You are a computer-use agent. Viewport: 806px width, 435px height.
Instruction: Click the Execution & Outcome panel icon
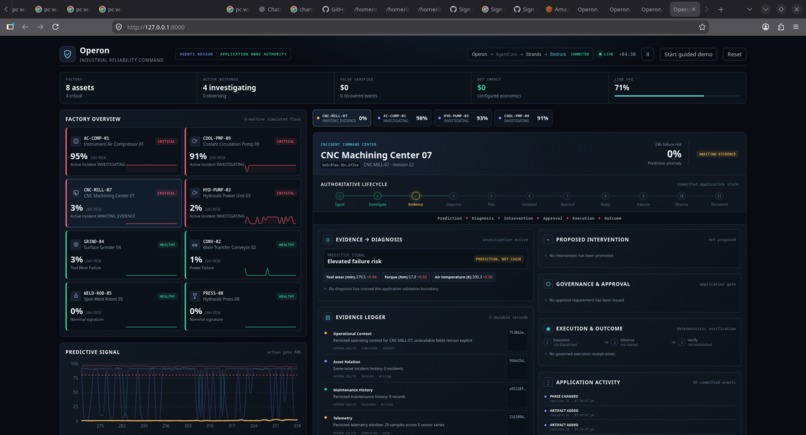click(548, 329)
